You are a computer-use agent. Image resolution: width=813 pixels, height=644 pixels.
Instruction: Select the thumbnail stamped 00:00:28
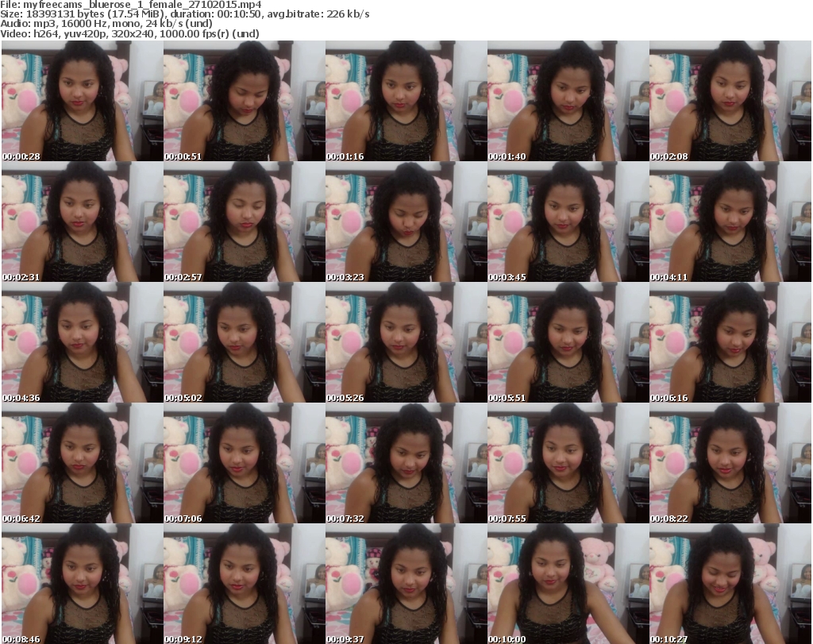tap(82, 101)
